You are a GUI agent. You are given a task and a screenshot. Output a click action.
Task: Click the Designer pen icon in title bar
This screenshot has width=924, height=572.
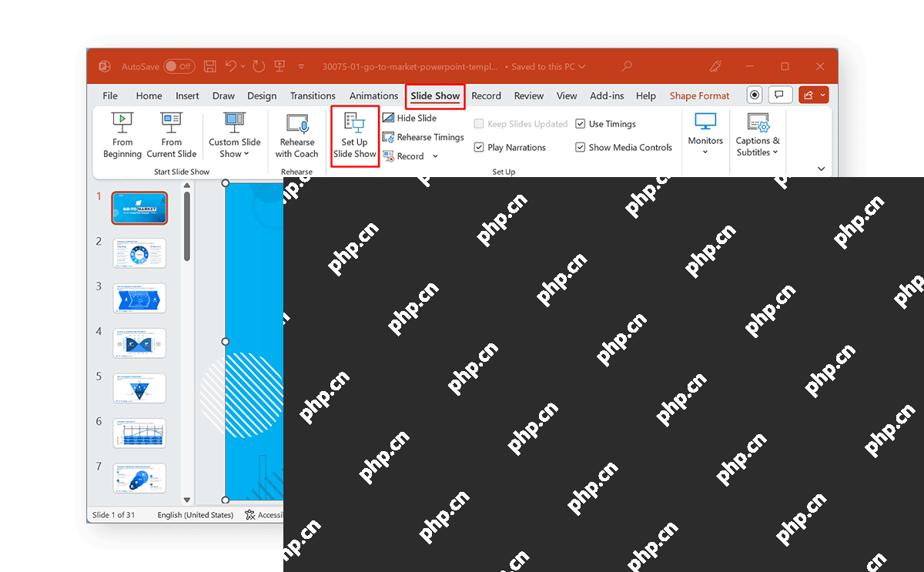717,67
